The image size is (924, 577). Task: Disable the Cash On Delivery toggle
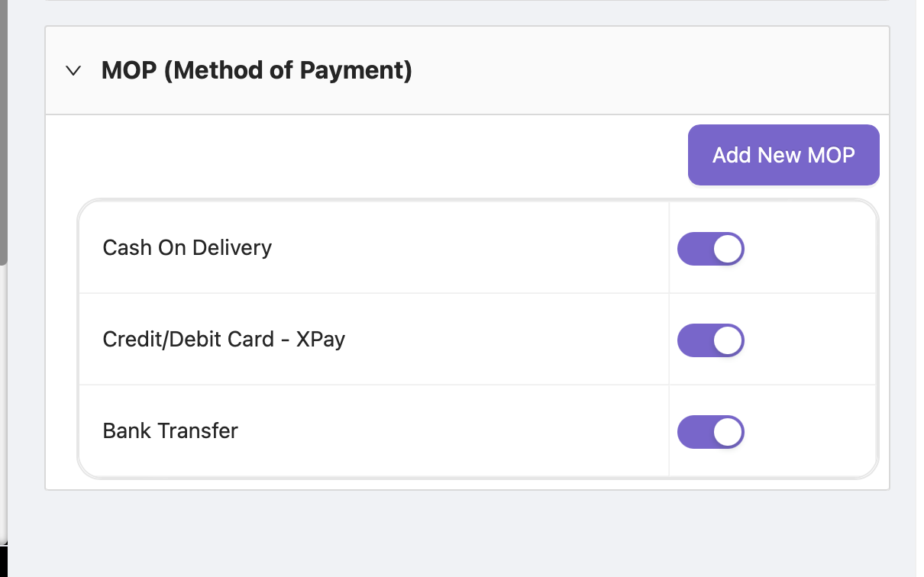(710, 249)
